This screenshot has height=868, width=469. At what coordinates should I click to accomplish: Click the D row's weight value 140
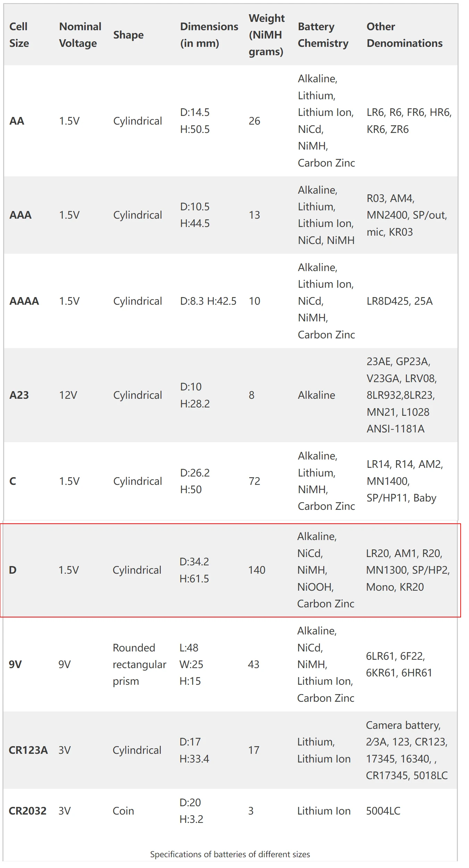[x=257, y=570]
